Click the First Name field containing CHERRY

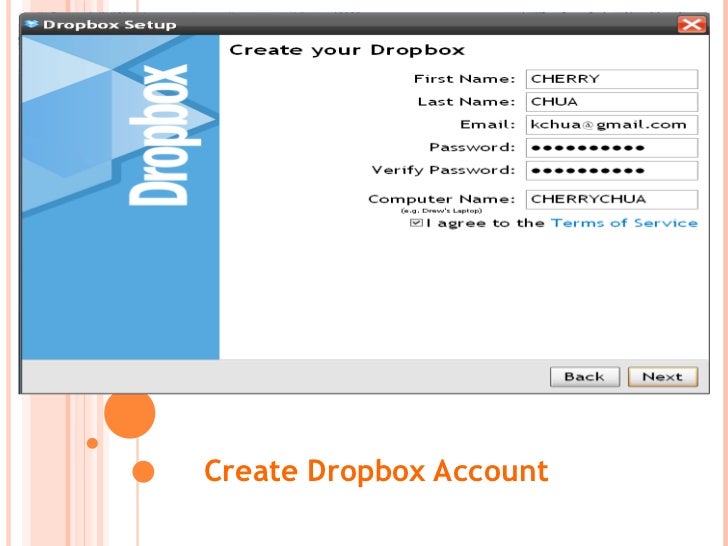pos(611,79)
